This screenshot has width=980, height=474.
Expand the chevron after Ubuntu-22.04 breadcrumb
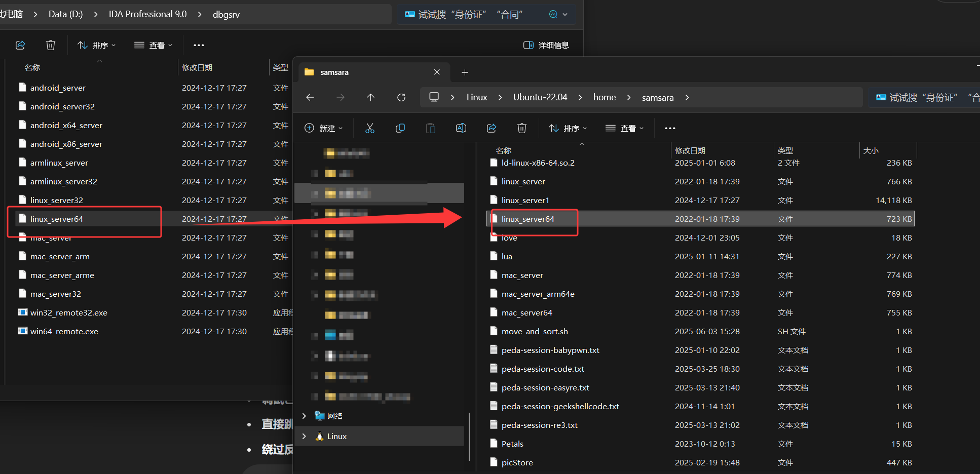pos(580,97)
